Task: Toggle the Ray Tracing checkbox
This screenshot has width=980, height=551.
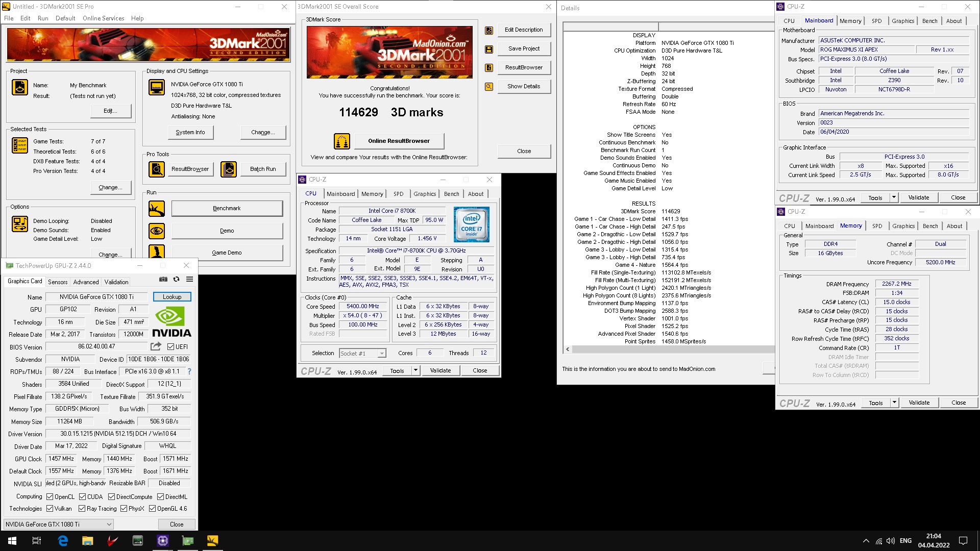Action: coord(82,509)
